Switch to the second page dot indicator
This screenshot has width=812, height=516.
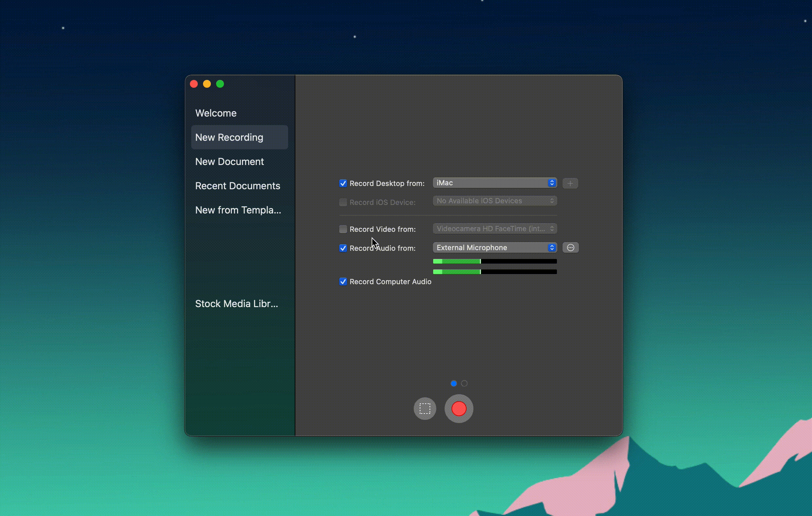[464, 383]
